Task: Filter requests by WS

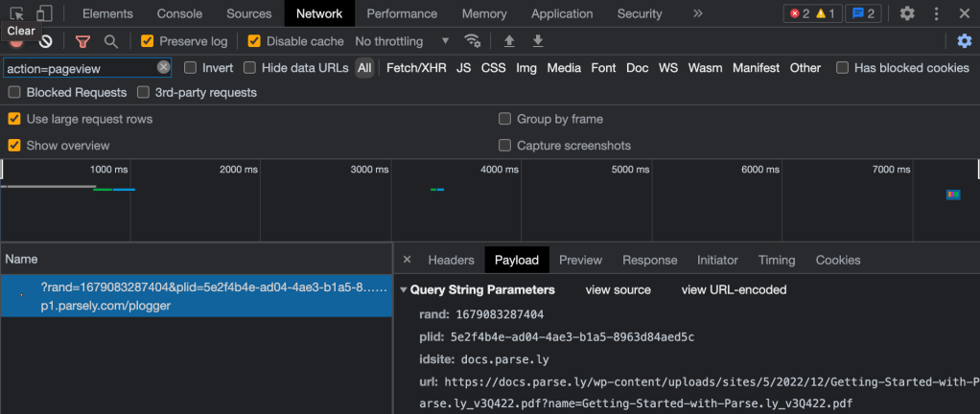Action: coord(668,67)
